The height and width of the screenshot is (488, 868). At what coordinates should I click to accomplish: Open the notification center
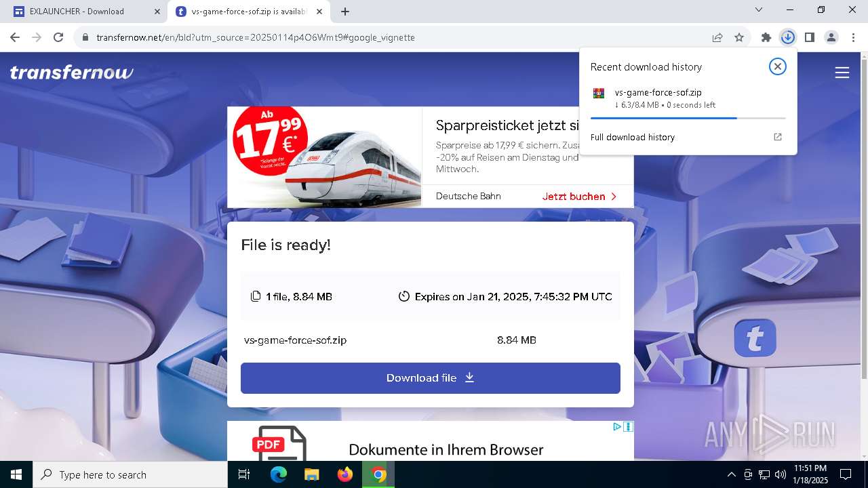[846, 474]
